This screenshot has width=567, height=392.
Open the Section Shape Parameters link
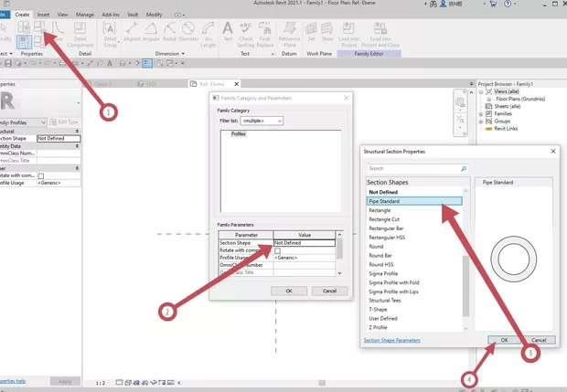pos(392,340)
